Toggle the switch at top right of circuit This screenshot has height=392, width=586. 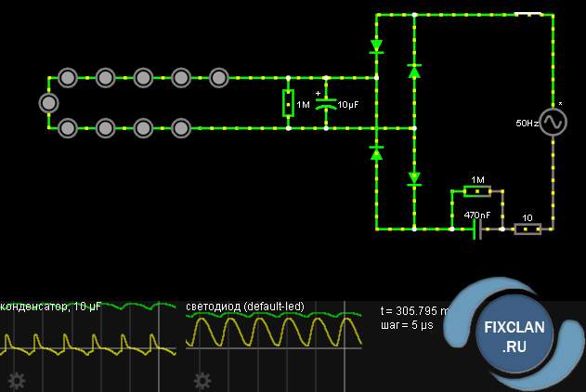coord(528,15)
